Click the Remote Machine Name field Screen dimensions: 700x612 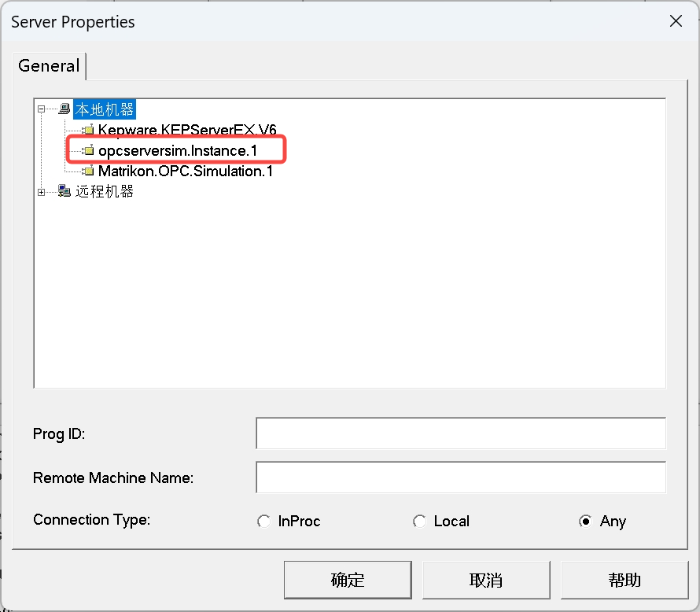coord(460,477)
